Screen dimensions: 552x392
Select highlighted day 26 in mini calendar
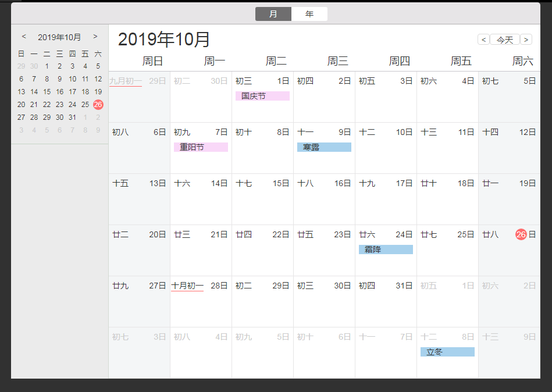(x=98, y=105)
